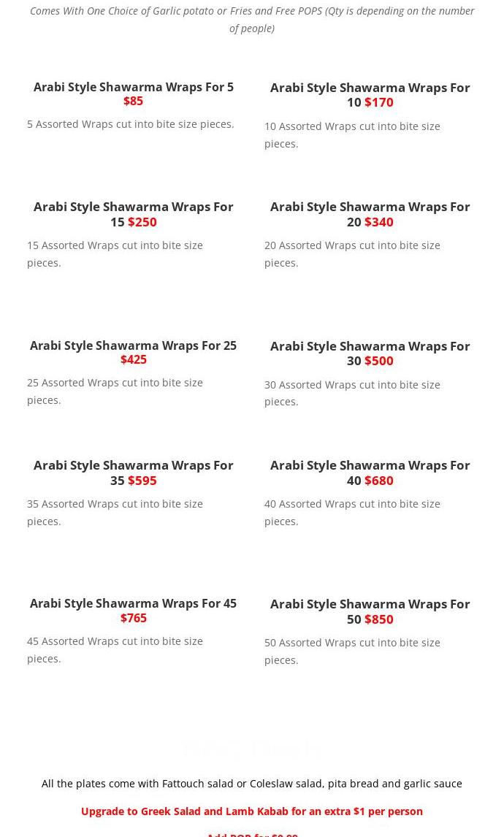Screen dimensions: 504x837
Task: Select the Shawarma Wraps For 30 heading
Action: pos(370,346)
